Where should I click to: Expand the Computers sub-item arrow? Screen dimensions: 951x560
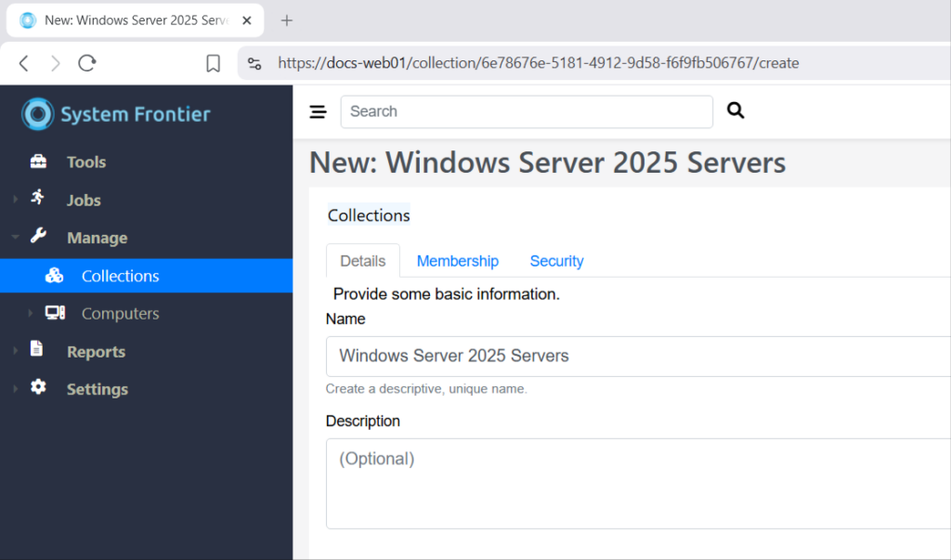click(x=30, y=314)
